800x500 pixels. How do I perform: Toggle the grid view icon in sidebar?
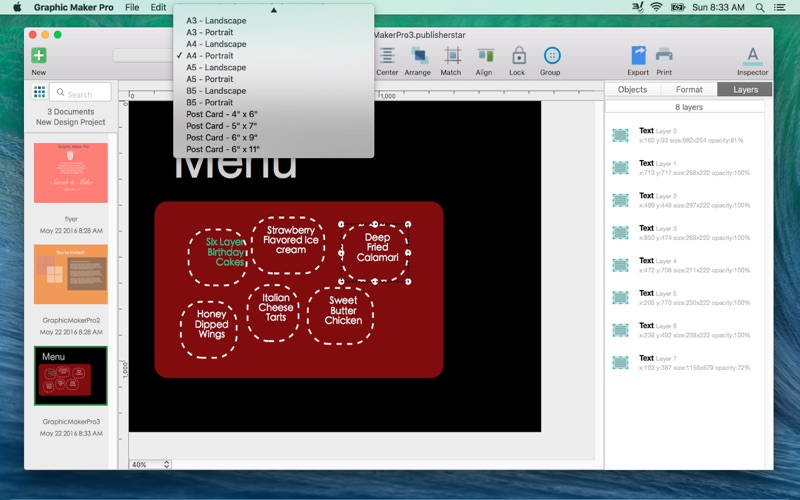click(x=39, y=92)
